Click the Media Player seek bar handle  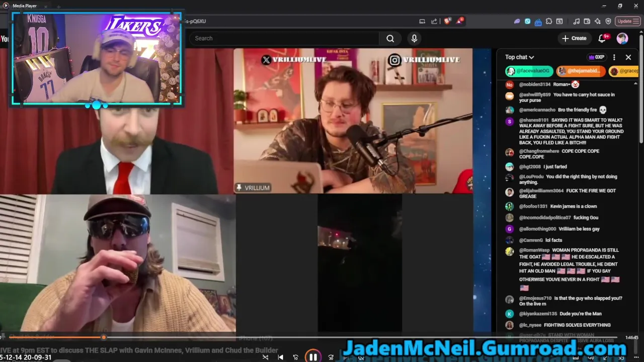[104, 337]
